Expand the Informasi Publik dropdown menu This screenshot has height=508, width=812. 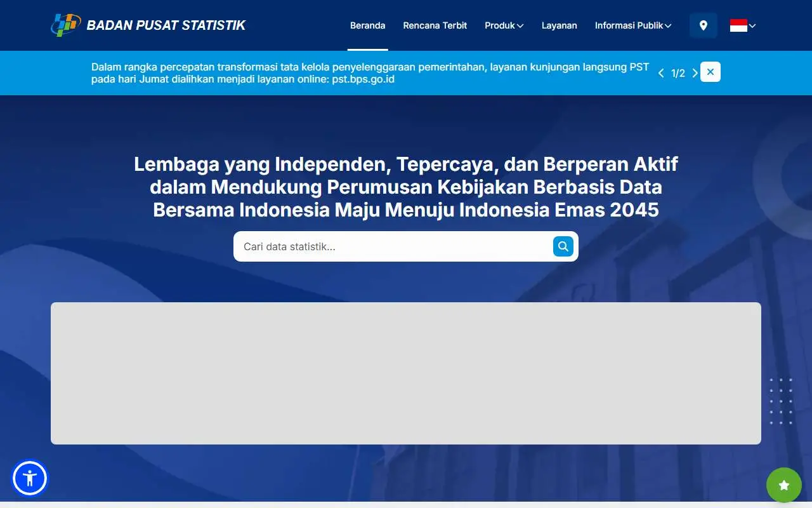633,25
